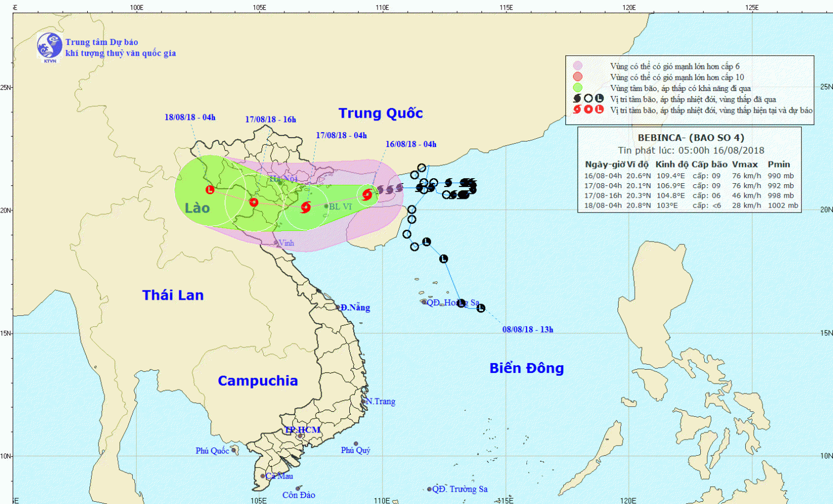Click the '106.9°E' longitude cell
This screenshot has height=504, width=833.
point(671,186)
